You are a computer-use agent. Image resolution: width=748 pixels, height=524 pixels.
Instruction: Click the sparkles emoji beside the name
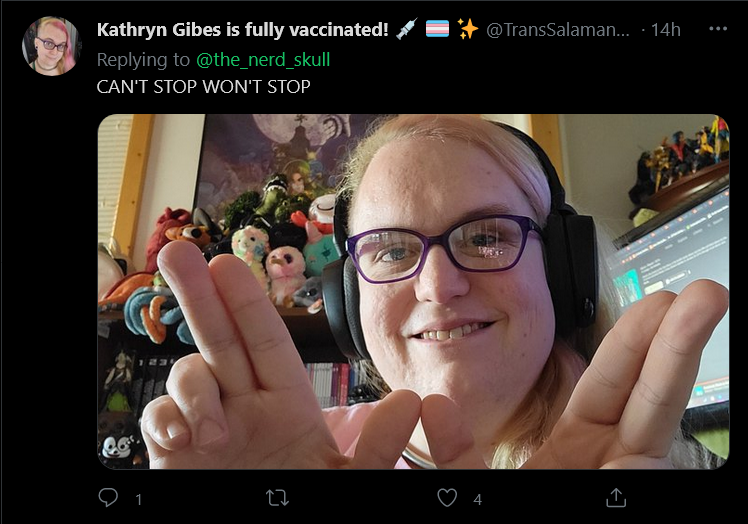tap(468, 29)
